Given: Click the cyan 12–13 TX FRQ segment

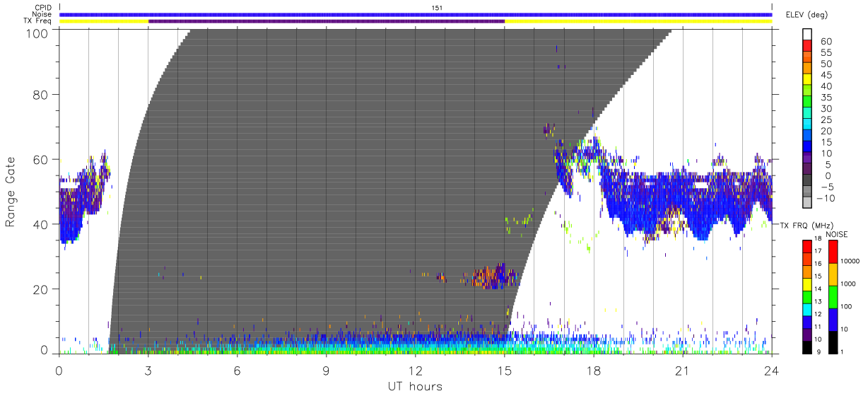Looking at the screenshot, I should (807, 308).
